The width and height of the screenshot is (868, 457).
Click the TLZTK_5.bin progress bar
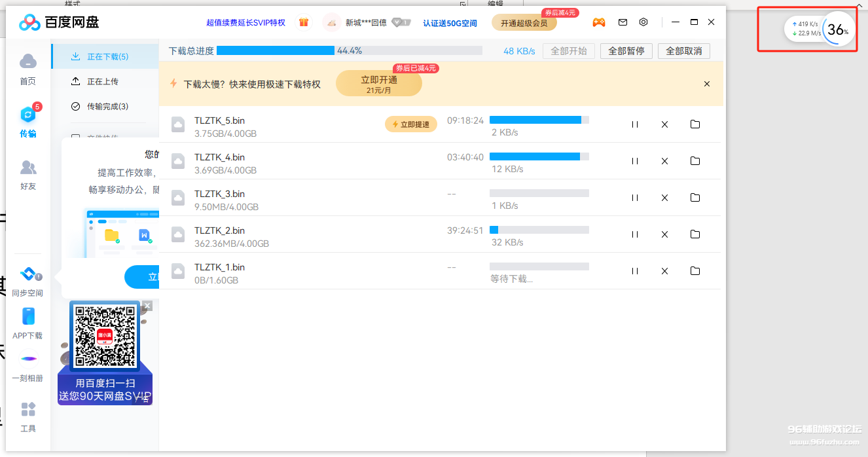(x=539, y=120)
